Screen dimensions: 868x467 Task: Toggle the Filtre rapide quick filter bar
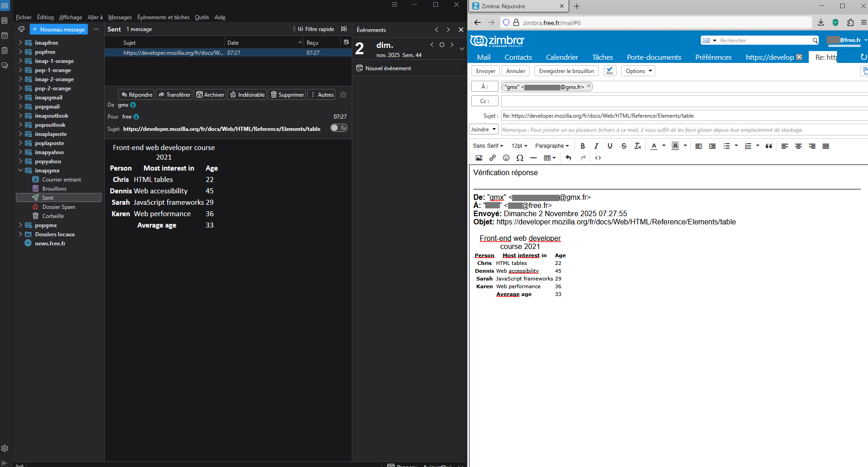[x=316, y=29]
